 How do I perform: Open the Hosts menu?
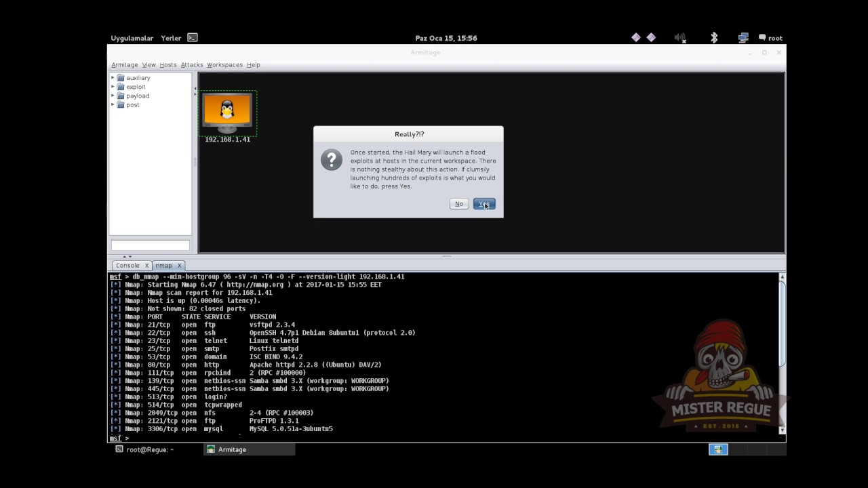[168, 65]
